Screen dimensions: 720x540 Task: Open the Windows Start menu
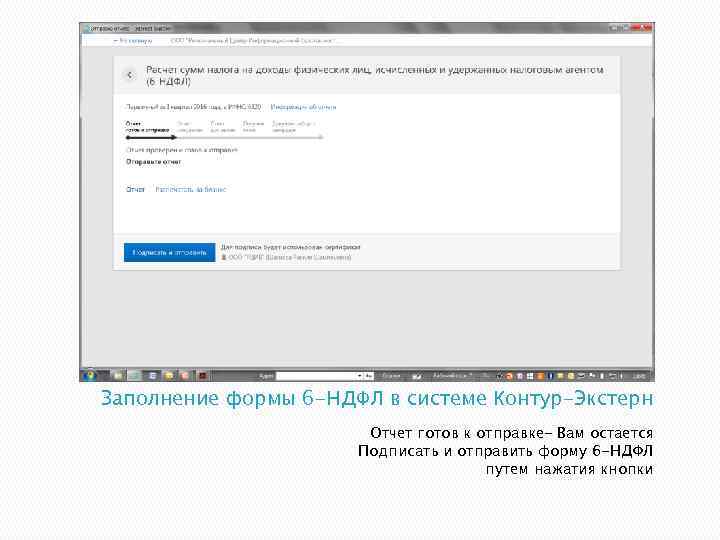(89, 375)
